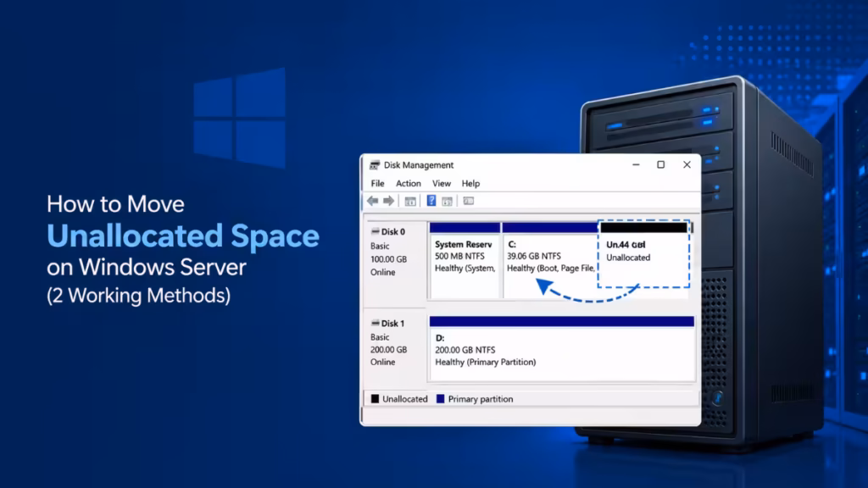Image resolution: width=868 pixels, height=488 pixels.
Task: Click the last toolbar icon, Disk Properties
Action: 468,201
